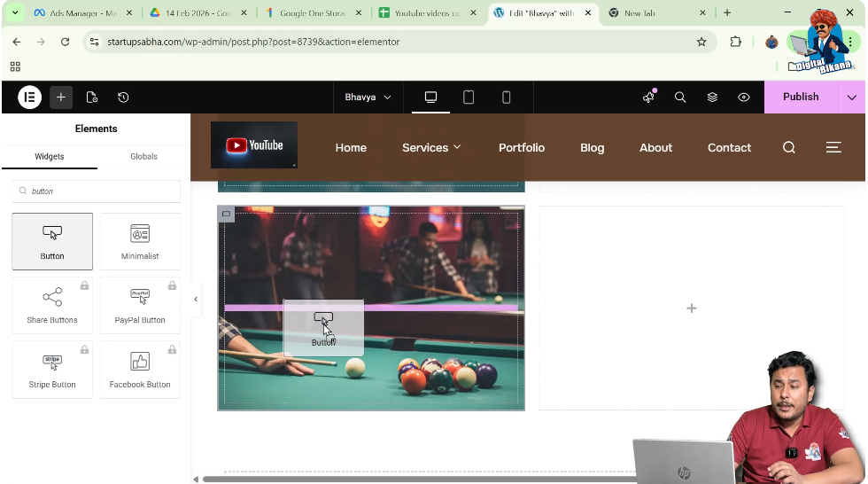Focus the widget search field
Image resolution: width=868 pixels, height=484 pixels.
97,191
